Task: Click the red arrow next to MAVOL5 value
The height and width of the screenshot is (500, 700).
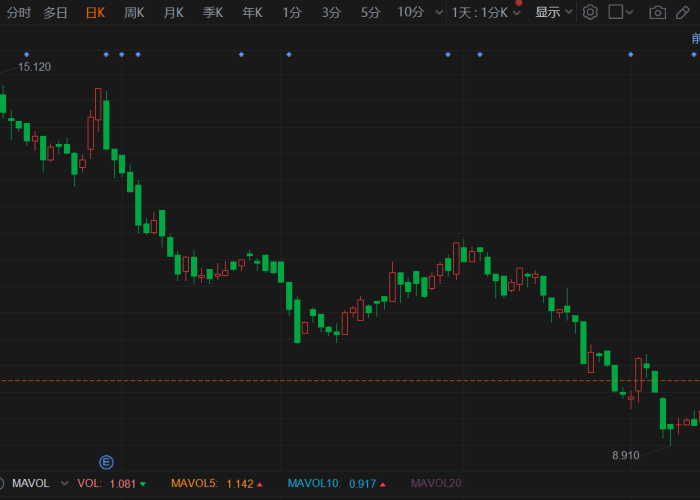Action: [x=260, y=484]
